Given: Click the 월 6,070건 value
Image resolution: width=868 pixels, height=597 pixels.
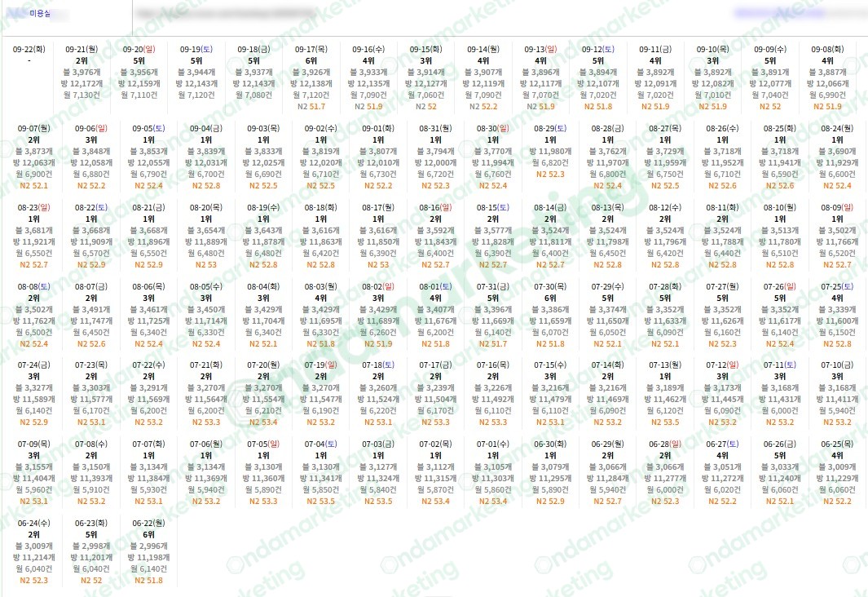Looking at the screenshot, I should [x=550, y=332].
